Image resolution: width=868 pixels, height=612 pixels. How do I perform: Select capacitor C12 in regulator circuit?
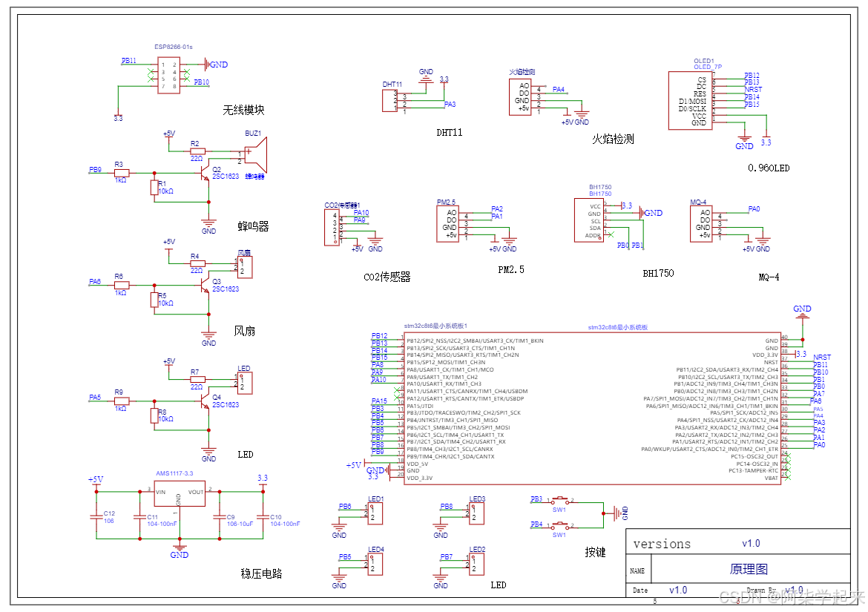[x=96, y=517]
